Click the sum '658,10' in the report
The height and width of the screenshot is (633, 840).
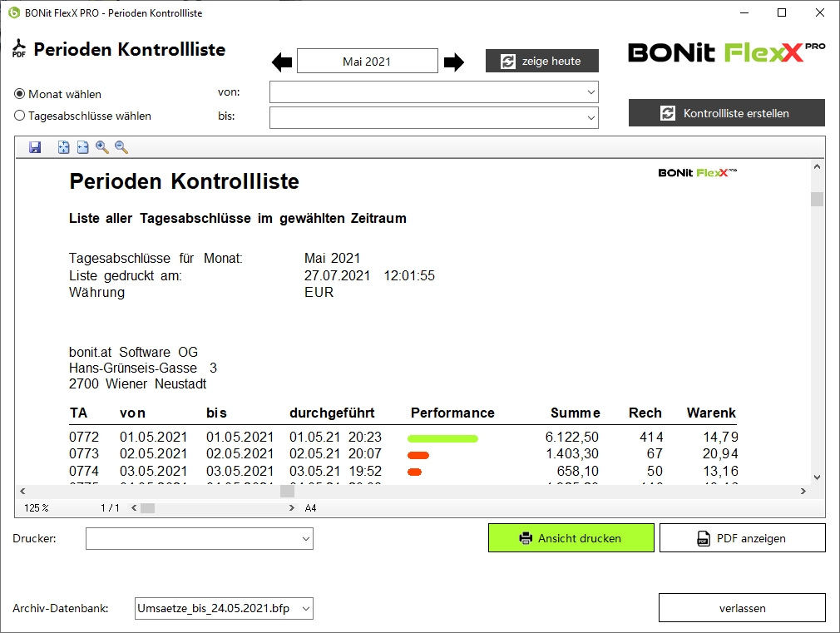[578, 471]
